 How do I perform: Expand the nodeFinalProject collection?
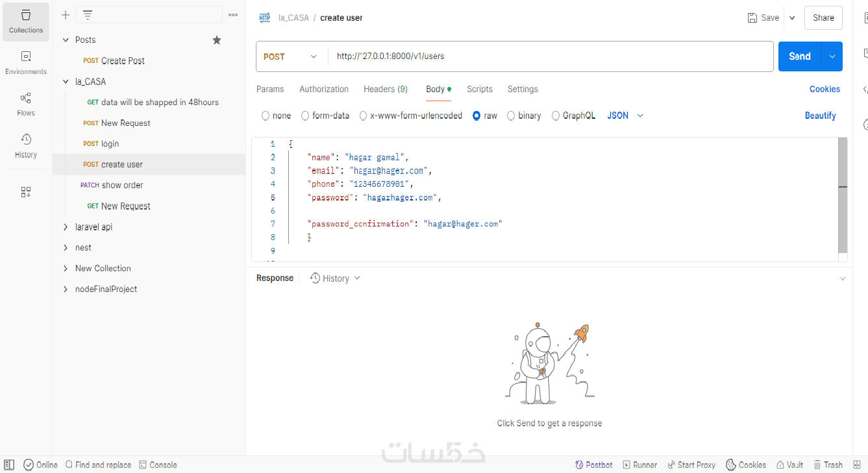(x=66, y=289)
